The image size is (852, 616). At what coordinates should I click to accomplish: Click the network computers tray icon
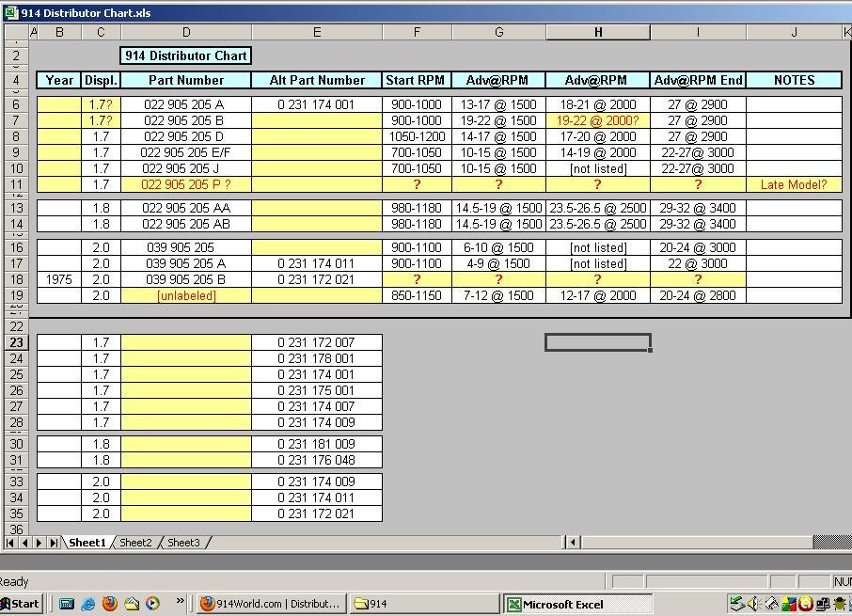point(823,604)
